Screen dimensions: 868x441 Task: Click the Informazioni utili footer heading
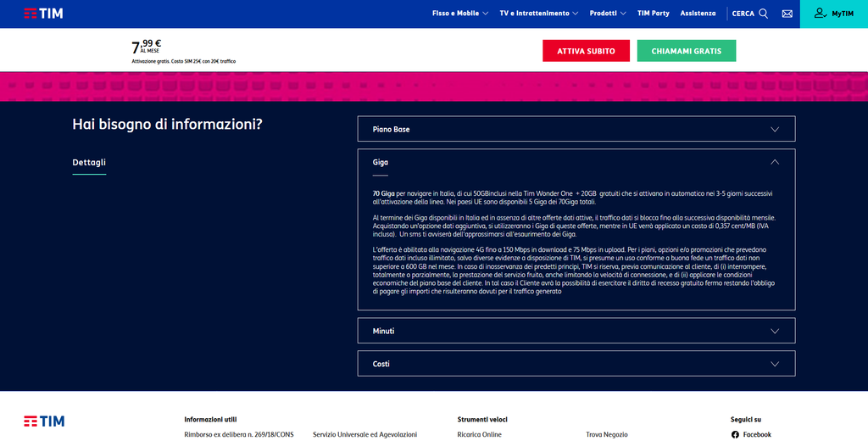tap(210, 420)
